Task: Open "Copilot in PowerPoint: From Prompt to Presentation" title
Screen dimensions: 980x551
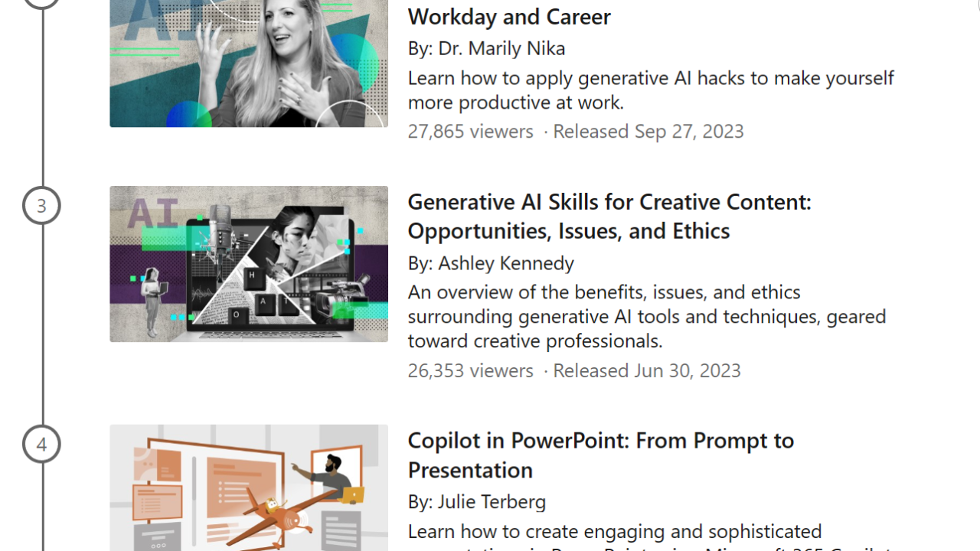Action: (600, 455)
